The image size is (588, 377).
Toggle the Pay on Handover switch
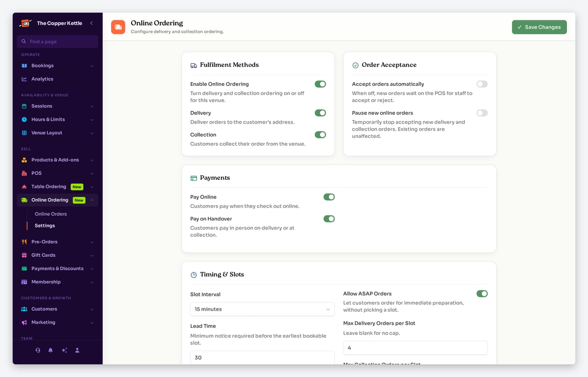[329, 218]
